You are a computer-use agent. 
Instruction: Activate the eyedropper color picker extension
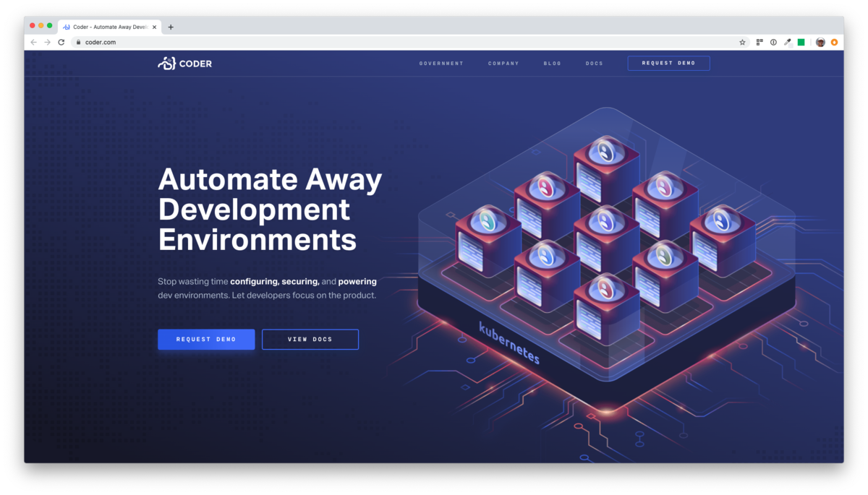coord(788,43)
